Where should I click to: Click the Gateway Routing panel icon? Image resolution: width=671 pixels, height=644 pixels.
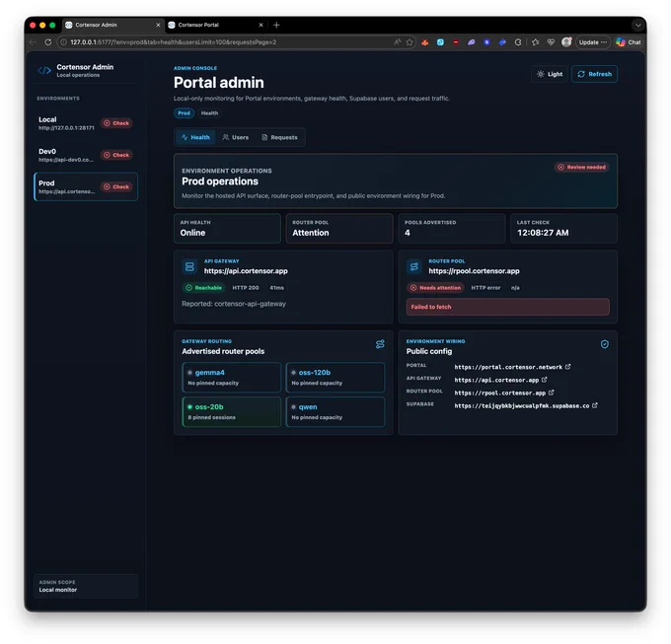380,344
